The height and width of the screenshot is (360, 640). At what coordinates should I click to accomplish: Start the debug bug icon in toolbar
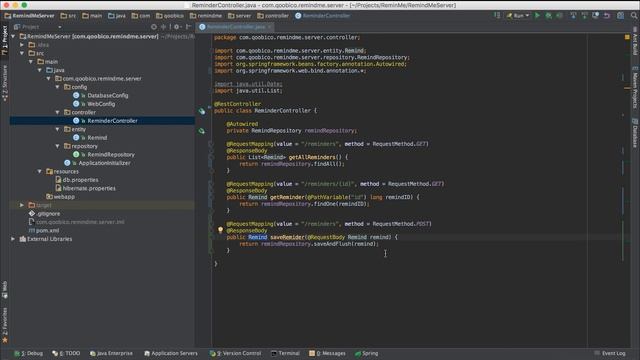point(549,16)
